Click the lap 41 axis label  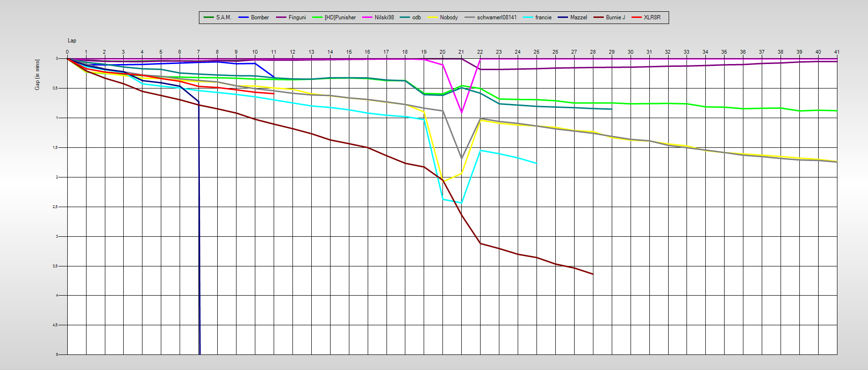tap(836, 52)
